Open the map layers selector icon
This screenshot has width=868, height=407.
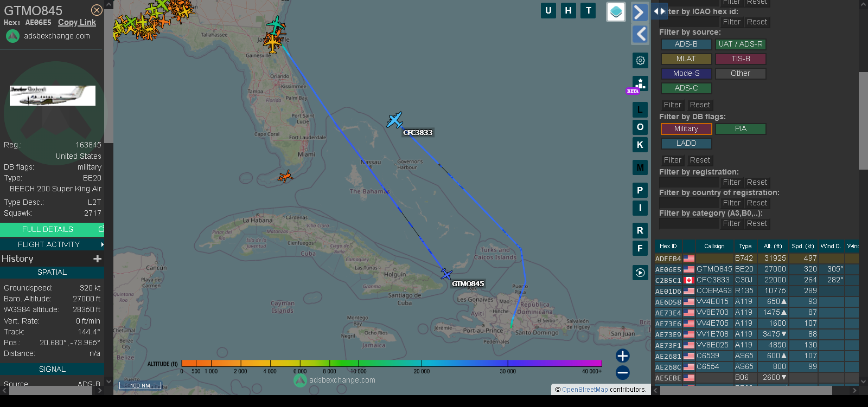tap(616, 12)
